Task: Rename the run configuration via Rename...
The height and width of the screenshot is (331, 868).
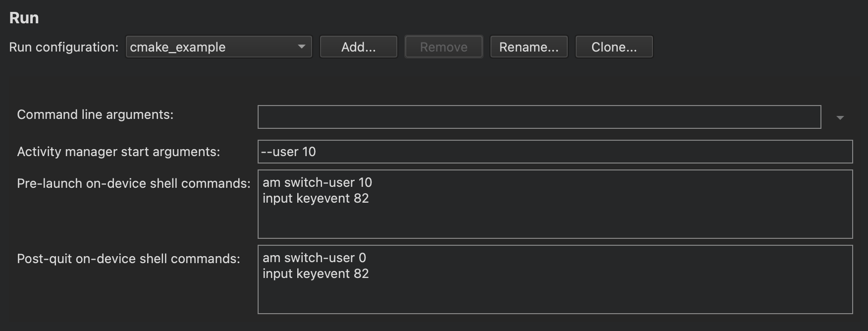Action: click(529, 47)
